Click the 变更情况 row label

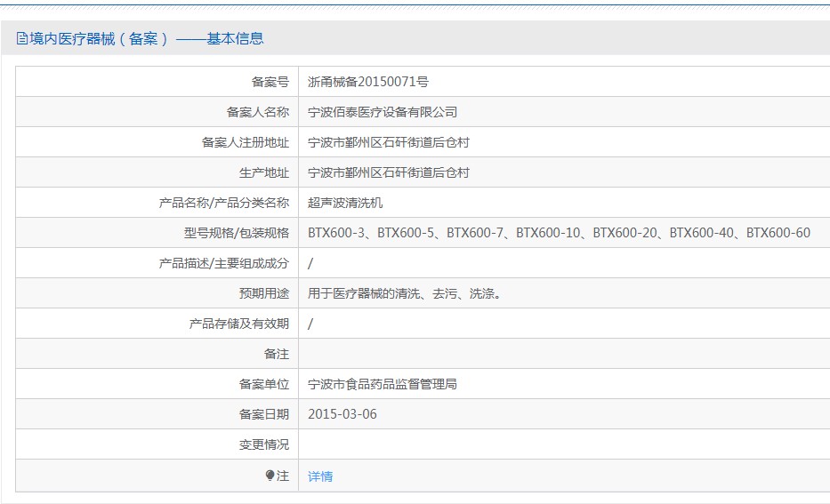click(x=264, y=444)
